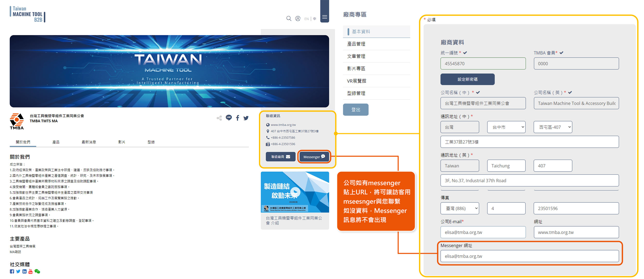This screenshot has height=279, width=644.
Task: Click the address 407 台中市西屯區 line
Action: click(x=294, y=131)
